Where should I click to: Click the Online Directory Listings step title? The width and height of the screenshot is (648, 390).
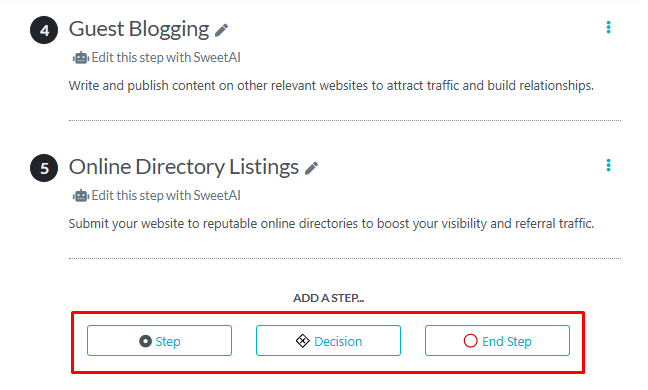click(184, 167)
